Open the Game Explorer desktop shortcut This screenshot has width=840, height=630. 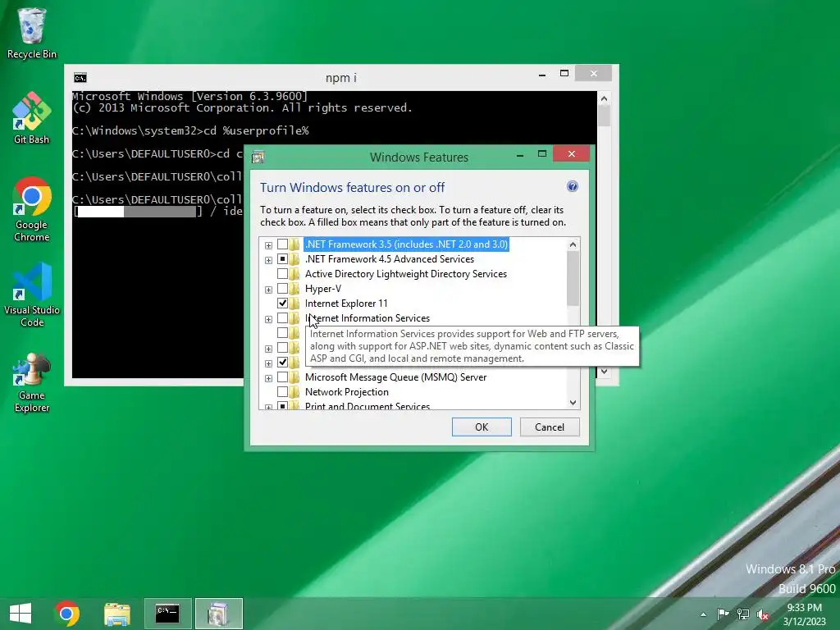(32, 382)
